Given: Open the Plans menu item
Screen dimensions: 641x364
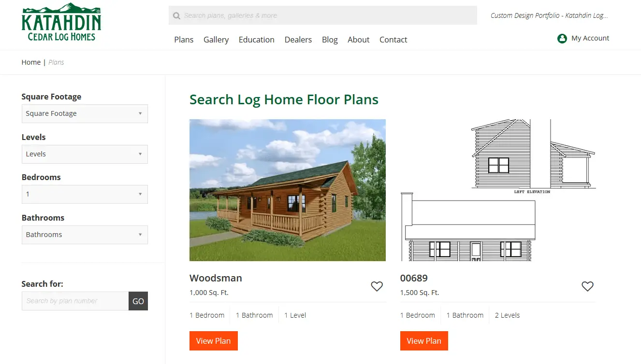Looking at the screenshot, I should pyautogui.click(x=184, y=40).
